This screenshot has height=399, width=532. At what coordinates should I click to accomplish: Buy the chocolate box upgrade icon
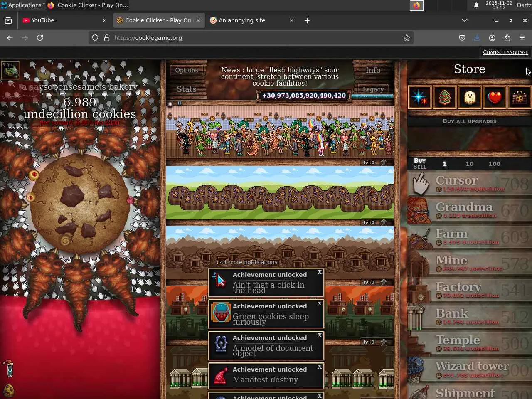pyautogui.click(x=520, y=97)
